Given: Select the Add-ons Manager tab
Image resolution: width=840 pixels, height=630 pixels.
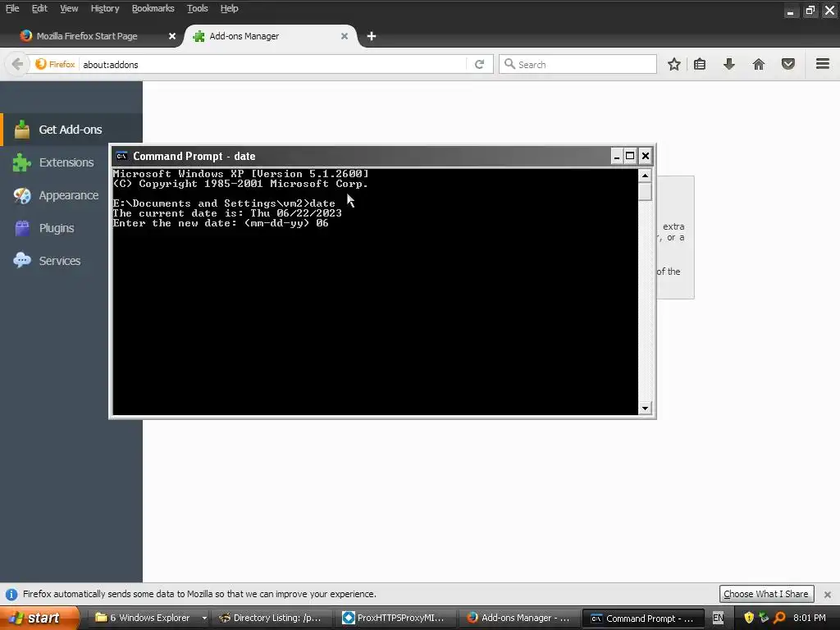Looking at the screenshot, I should 271,36.
